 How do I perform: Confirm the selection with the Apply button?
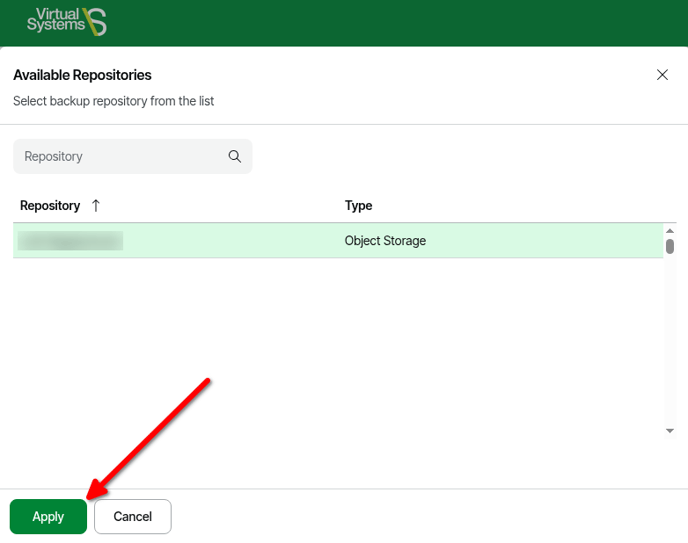[48, 517]
